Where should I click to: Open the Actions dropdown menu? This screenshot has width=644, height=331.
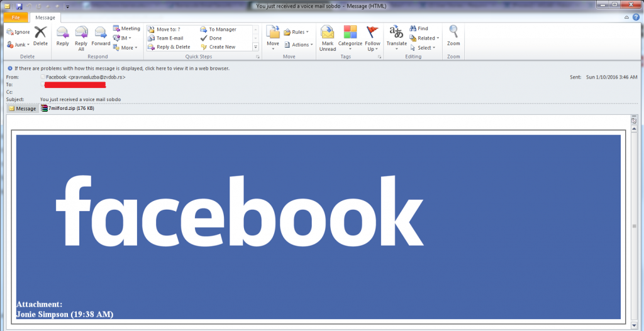[x=299, y=45]
